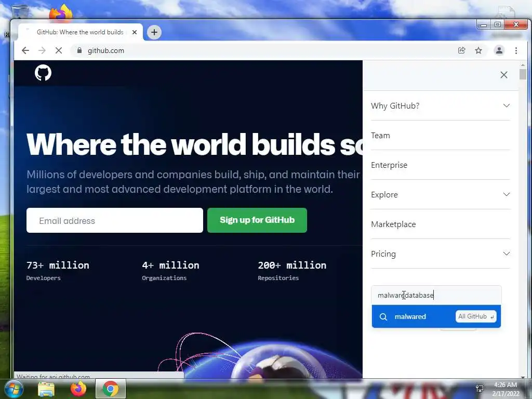Click the 200+ million Repositories stat
The height and width of the screenshot is (399, 532).
[292, 271]
